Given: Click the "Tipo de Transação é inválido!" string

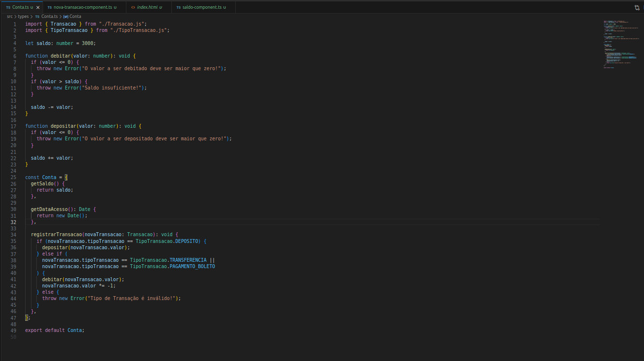Looking at the screenshot, I should 131,298.
